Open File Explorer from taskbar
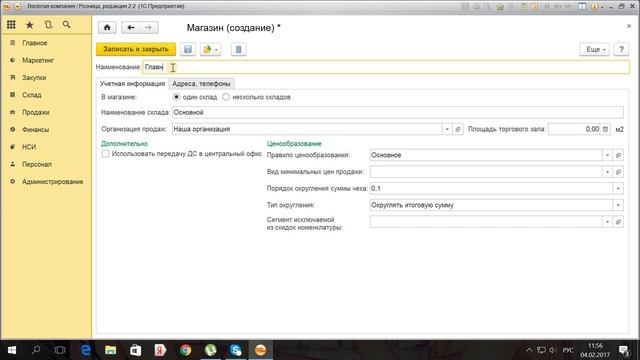640x360 pixels. point(111,350)
